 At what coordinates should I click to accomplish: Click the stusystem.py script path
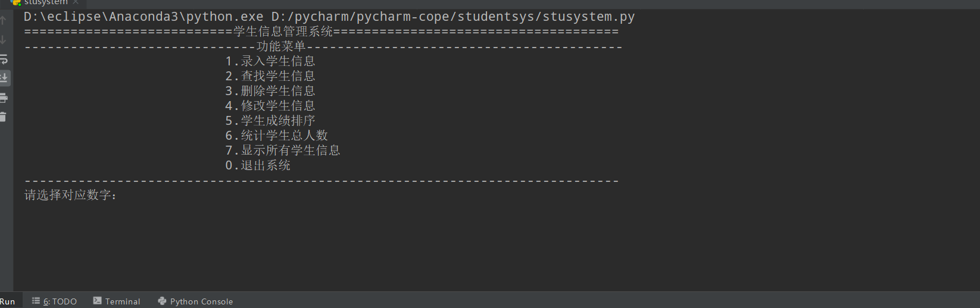point(452,17)
